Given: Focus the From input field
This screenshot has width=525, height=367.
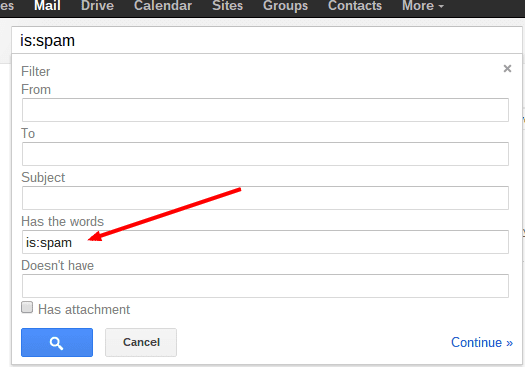Looking at the screenshot, I should [265, 110].
